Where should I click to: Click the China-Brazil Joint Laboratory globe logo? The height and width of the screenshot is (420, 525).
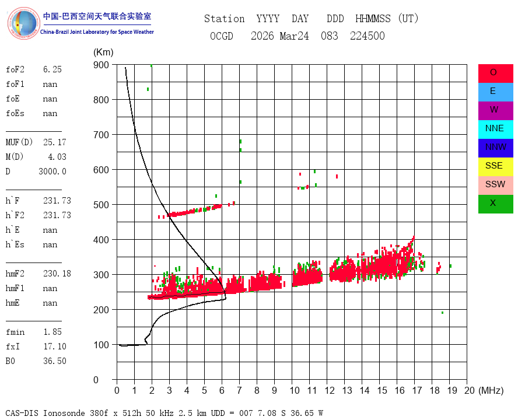click(x=24, y=23)
